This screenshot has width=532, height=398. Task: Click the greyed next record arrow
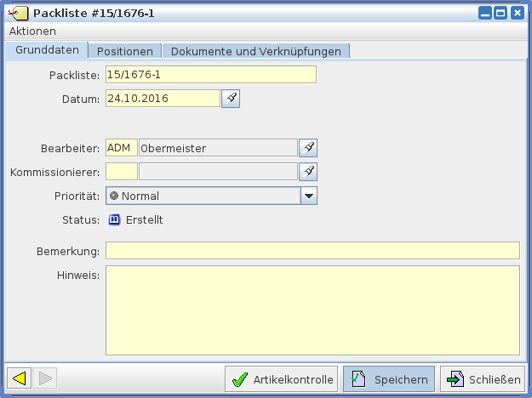(46, 378)
